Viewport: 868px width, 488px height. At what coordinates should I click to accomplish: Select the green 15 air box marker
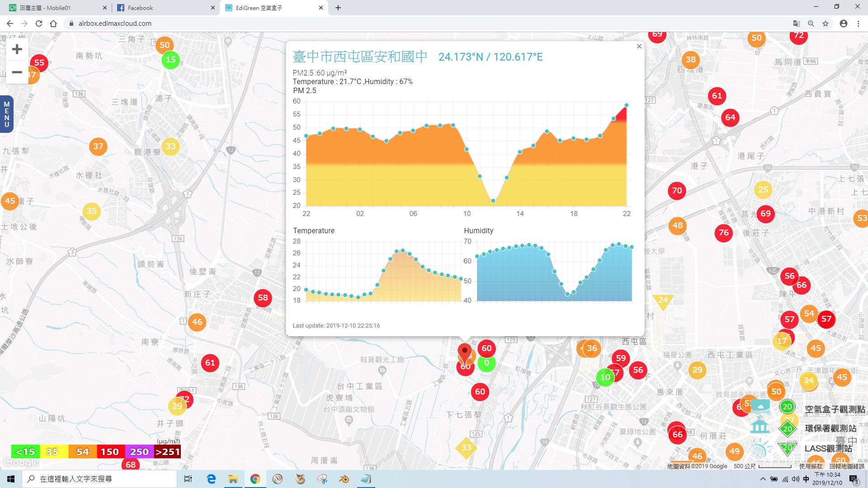170,60
